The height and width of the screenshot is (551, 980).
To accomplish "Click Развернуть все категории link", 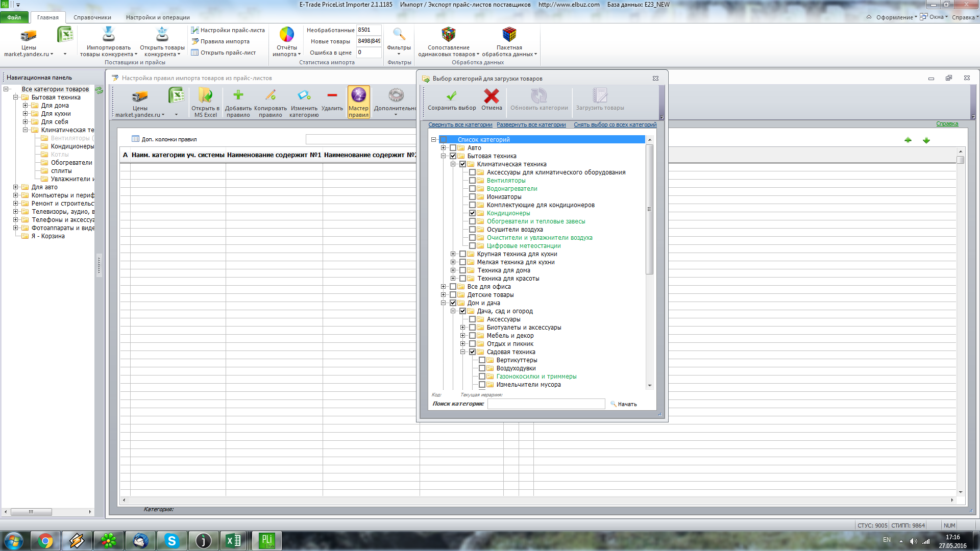I will [x=531, y=124].
